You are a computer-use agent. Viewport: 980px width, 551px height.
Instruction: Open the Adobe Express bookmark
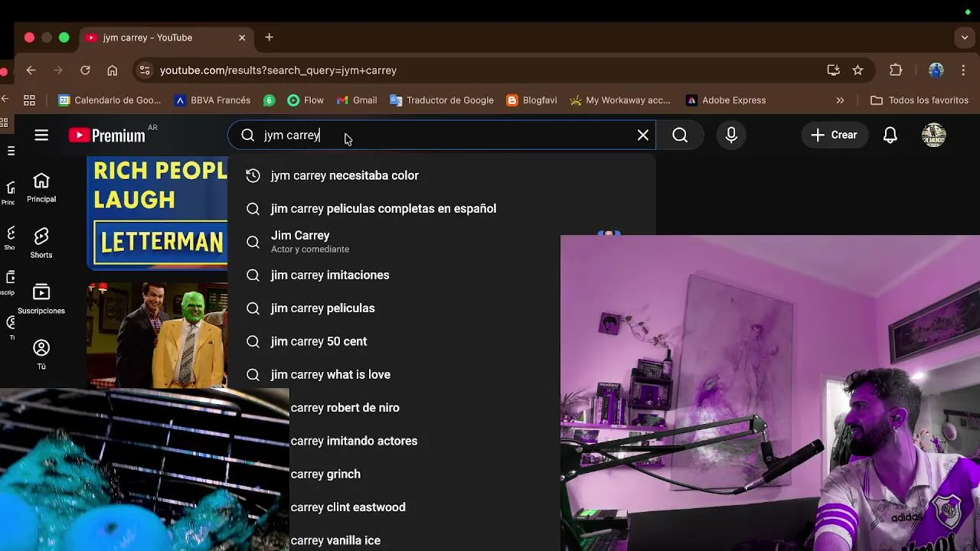(726, 100)
